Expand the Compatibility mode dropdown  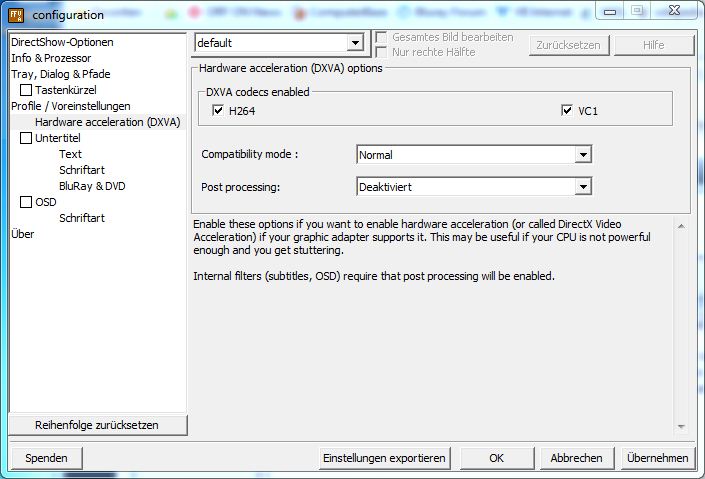583,155
